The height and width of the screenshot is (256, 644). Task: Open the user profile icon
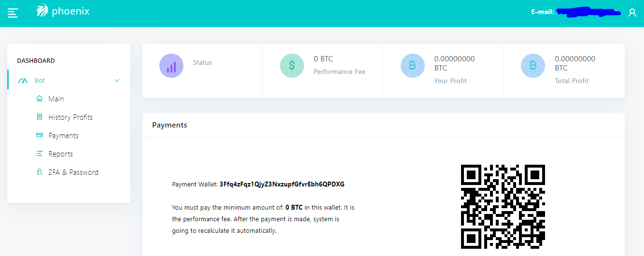(x=632, y=13)
